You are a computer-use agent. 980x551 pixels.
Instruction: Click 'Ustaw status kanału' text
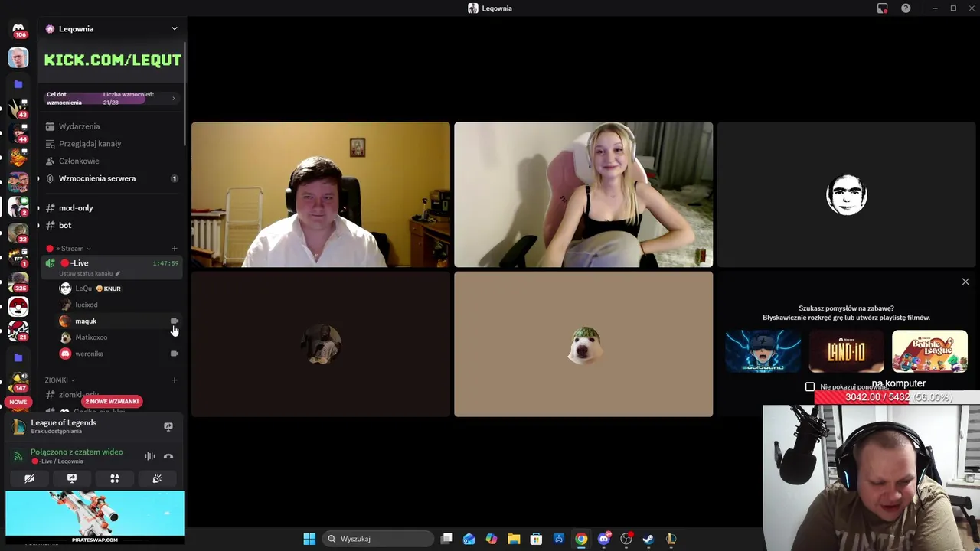86,273
